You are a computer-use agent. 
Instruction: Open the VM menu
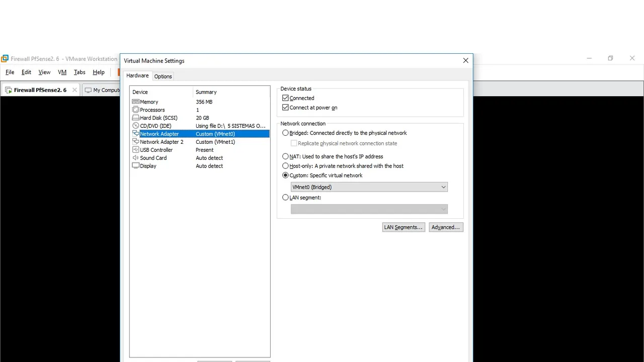(x=62, y=72)
